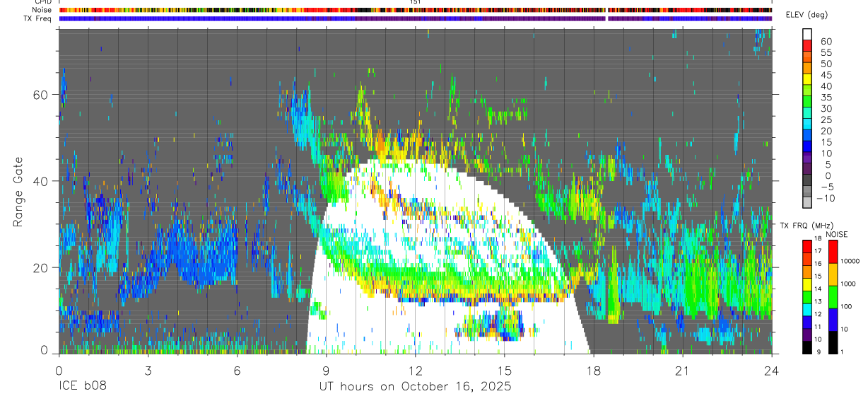Click x-axis tick label '24'
Image resolution: width=868 pixels, height=401 pixels.
[771, 370]
